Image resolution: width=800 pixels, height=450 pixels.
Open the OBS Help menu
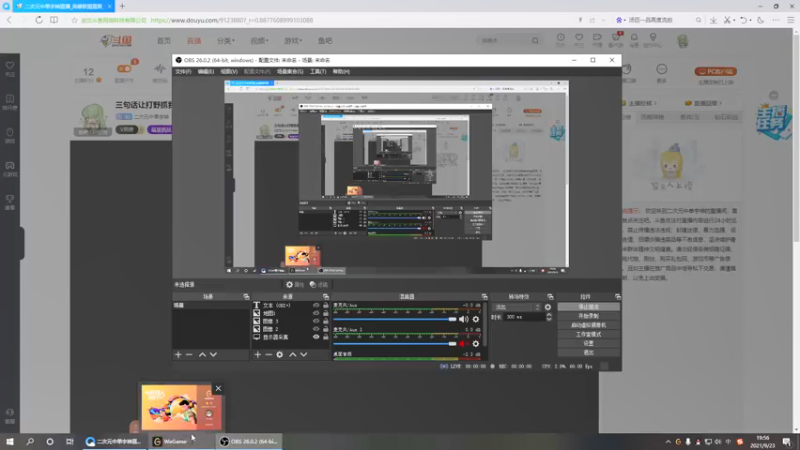tap(341, 72)
